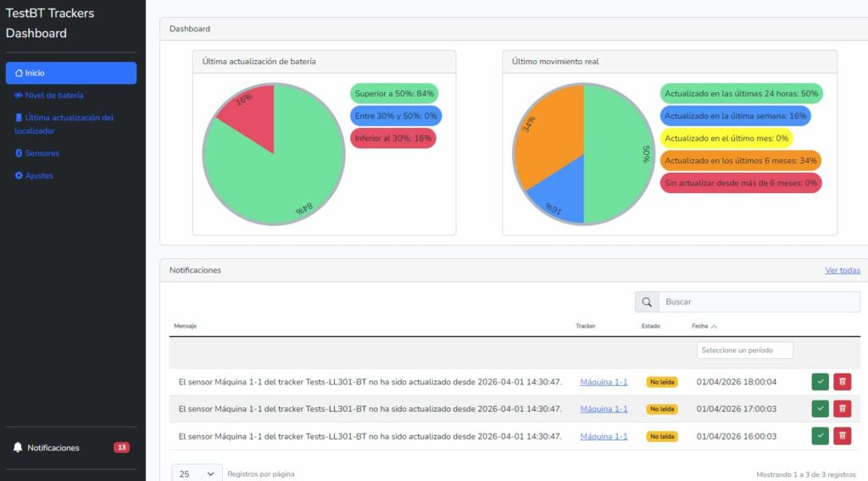Toggle Sin actualizar desde más de 6 meses legend
The height and width of the screenshot is (481, 868).
(x=741, y=183)
